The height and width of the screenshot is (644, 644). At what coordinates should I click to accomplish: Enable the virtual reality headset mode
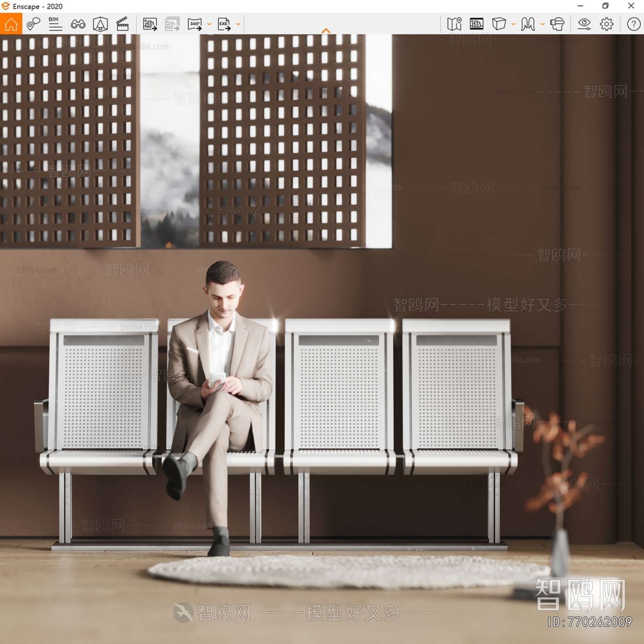(557, 24)
